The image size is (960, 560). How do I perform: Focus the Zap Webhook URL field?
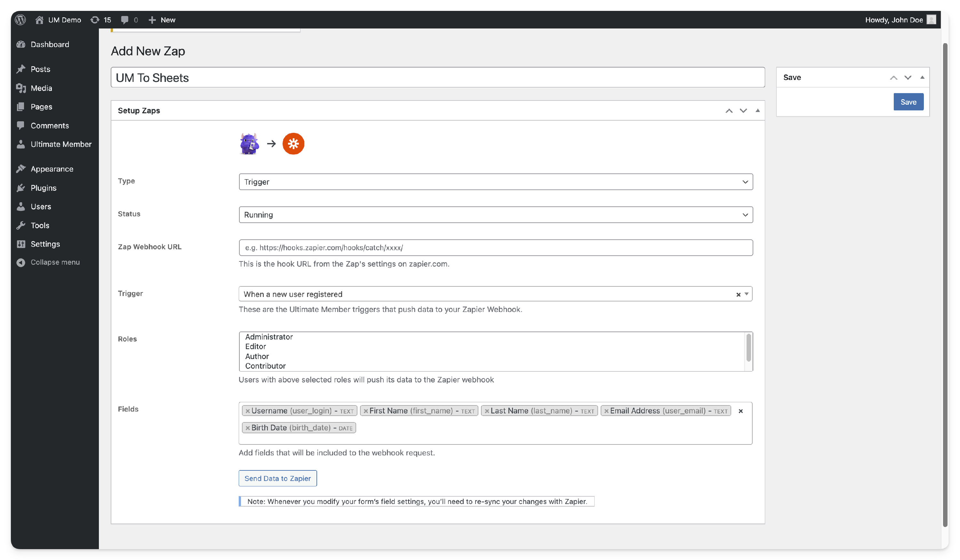496,248
